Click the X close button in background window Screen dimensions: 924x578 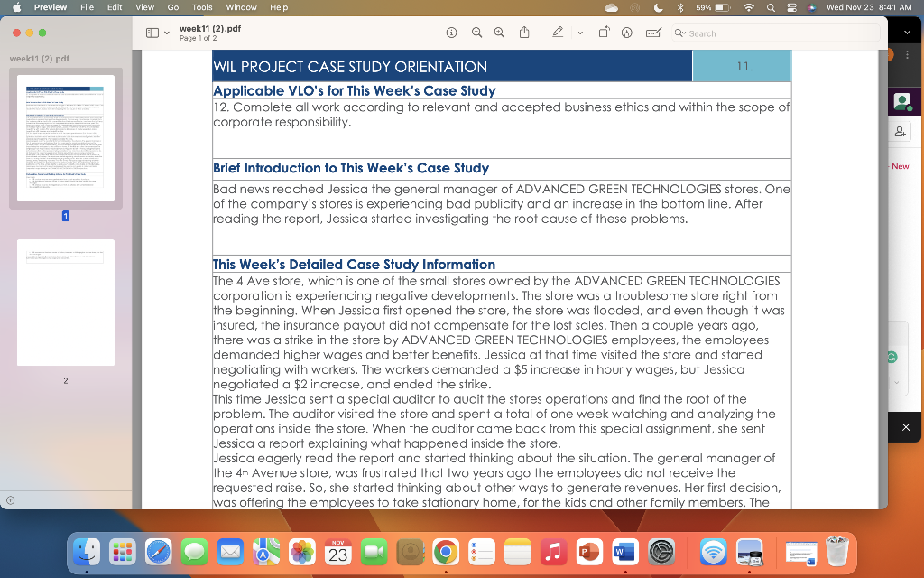click(906, 427)
